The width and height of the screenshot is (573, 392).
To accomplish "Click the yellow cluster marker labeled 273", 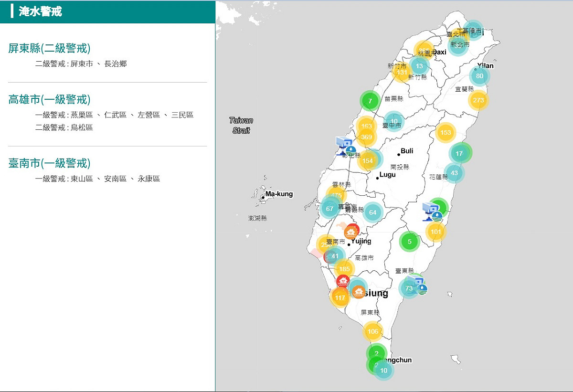I will [x=478, y=100].
